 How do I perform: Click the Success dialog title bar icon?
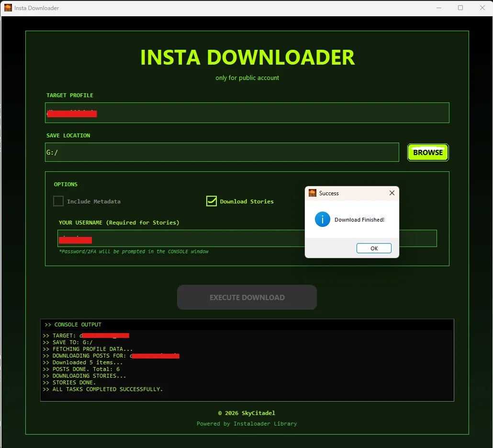[x=314, y=193]
